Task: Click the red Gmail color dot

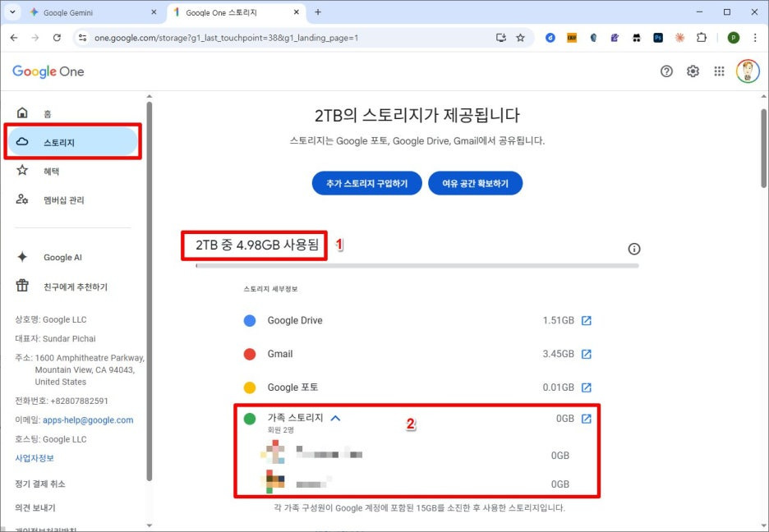Action: pyautogui.click(x=250, y=354)
